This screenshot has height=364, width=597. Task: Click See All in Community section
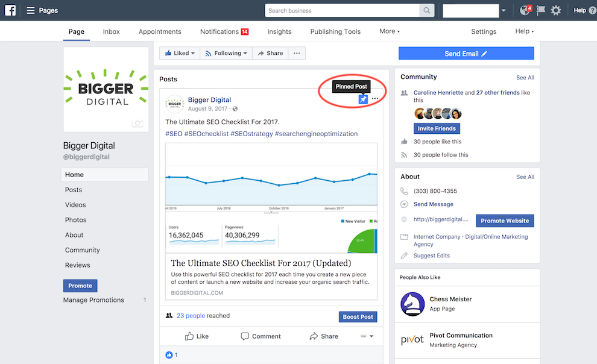tap(525, 78)
